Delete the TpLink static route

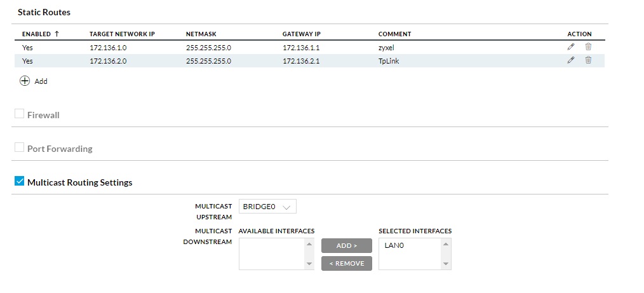[588, 60]
